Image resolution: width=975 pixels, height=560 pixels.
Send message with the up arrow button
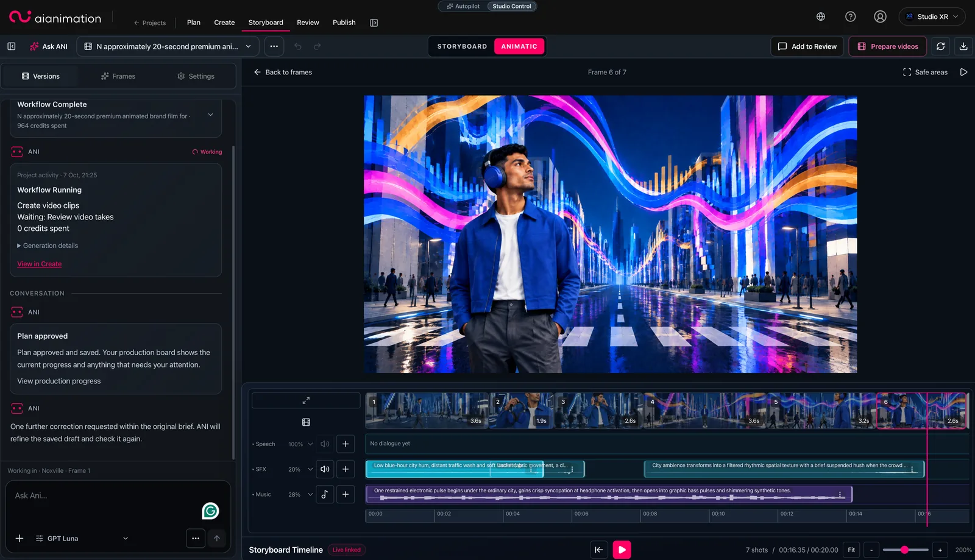click(217, 538)
